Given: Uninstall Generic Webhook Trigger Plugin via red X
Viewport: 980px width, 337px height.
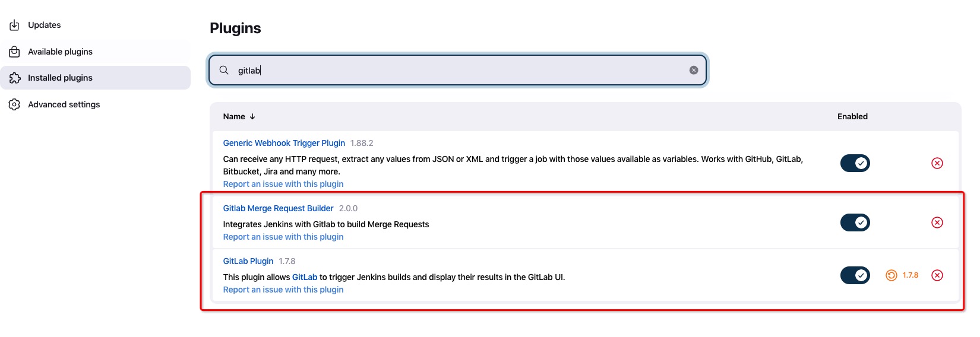Looking at the screenshot, I should (937, 163).
